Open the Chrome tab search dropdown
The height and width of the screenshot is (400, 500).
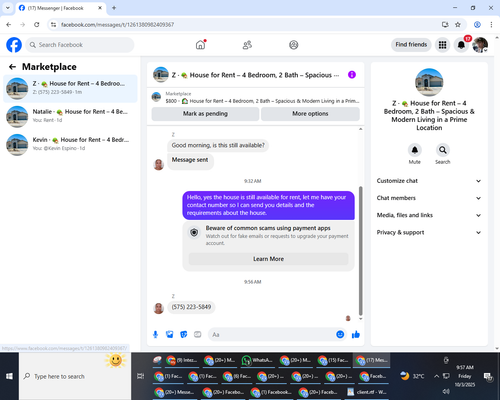coord(8,8)
